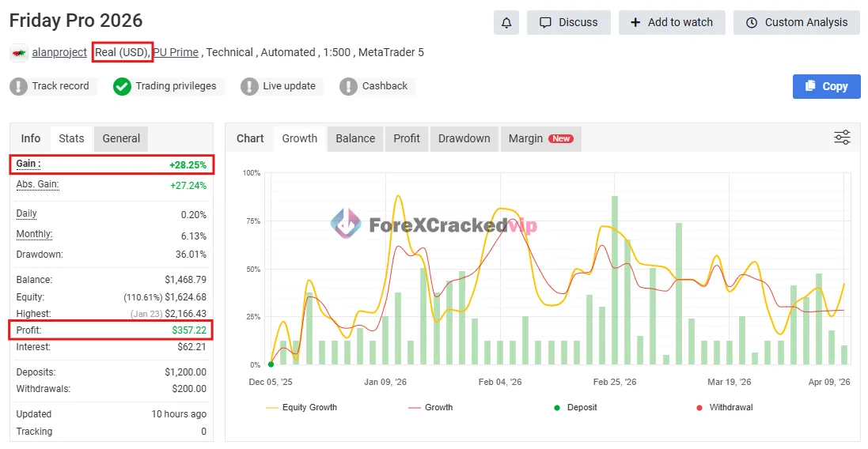Open the Discuss button
This screenshot has height=449, width=868.
(x=569, y=23)
